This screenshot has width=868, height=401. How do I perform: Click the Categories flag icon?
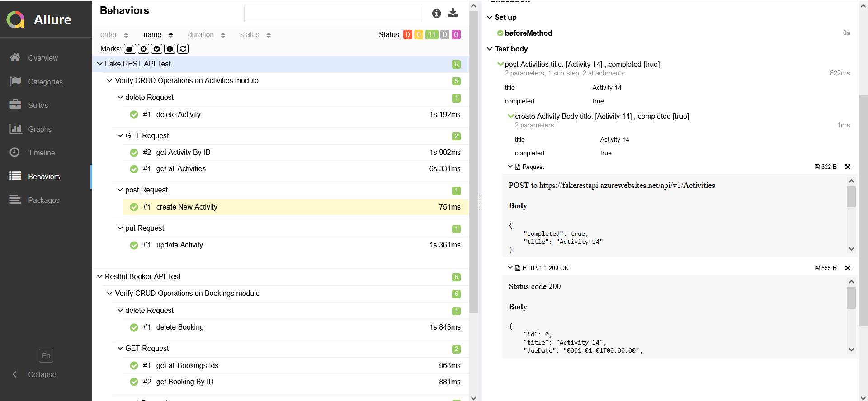pos(15,81)
